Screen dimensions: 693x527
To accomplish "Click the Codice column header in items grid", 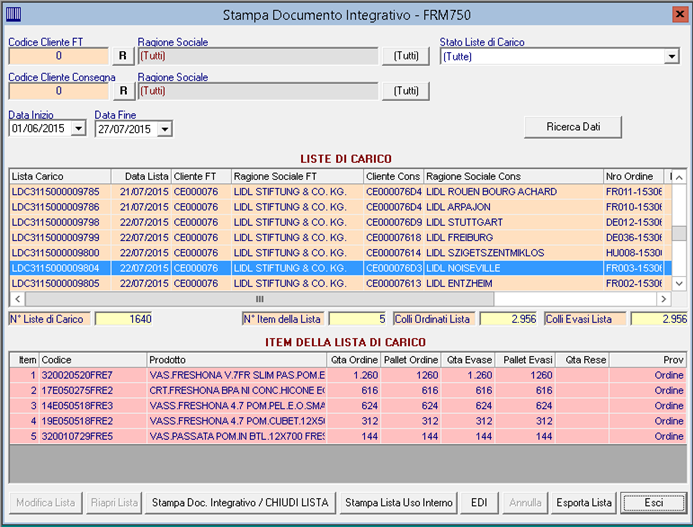I will [x=93, y=360].
